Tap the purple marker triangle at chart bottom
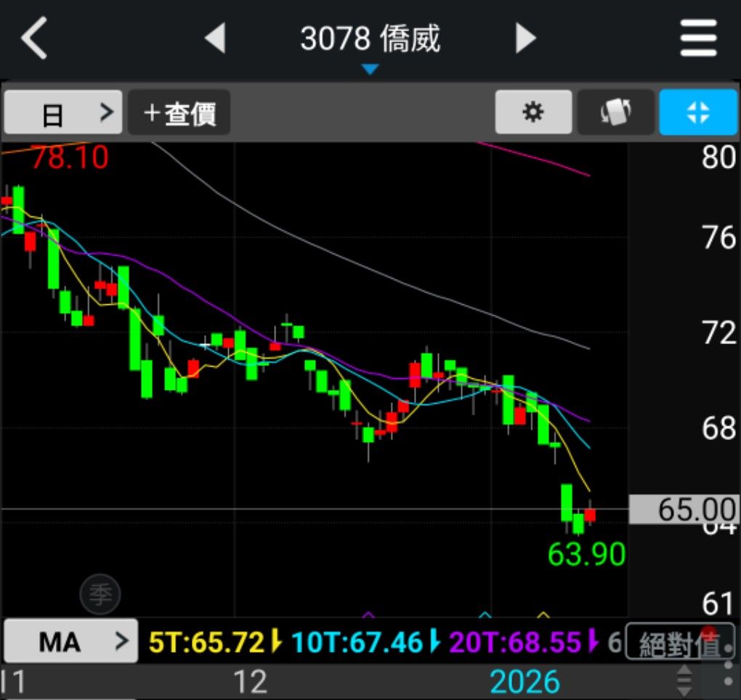The height and width of the screenshot is (700, 741). (368, 614)
